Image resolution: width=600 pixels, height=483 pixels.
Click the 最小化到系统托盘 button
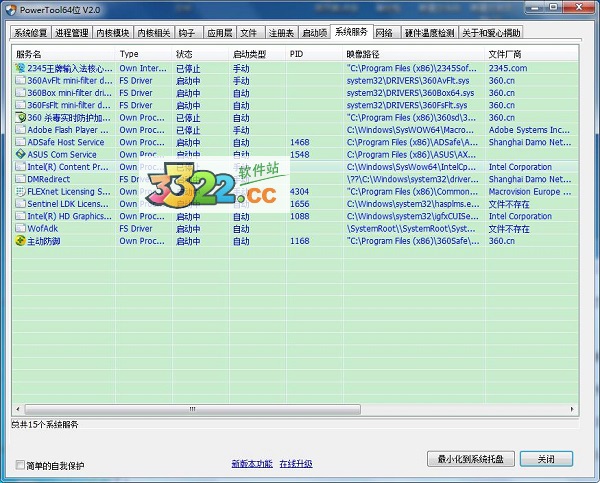tap(471, 459)
